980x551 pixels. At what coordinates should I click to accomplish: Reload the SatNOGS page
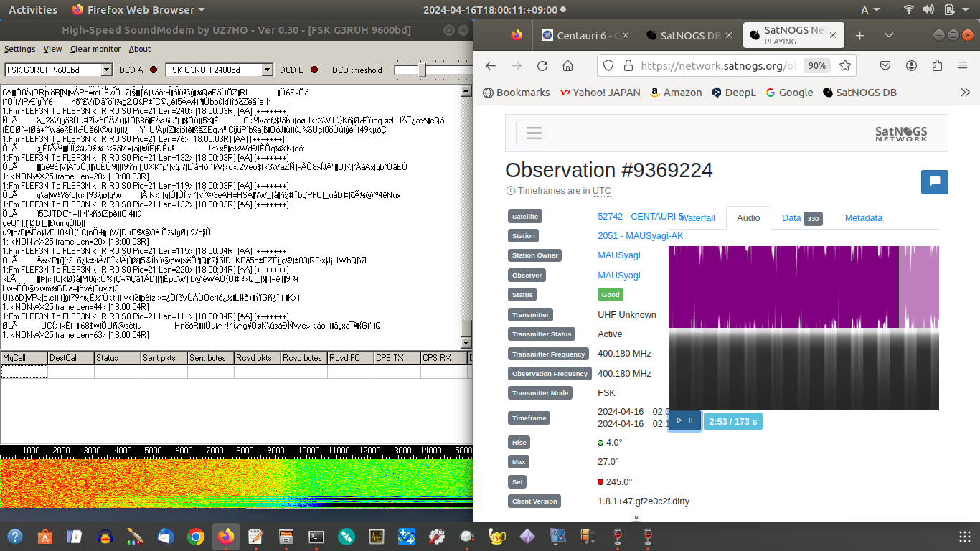click(x=542, y=65)
